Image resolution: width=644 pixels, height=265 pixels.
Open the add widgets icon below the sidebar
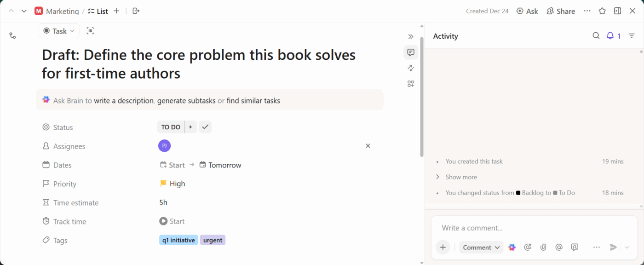pos(410,83)
